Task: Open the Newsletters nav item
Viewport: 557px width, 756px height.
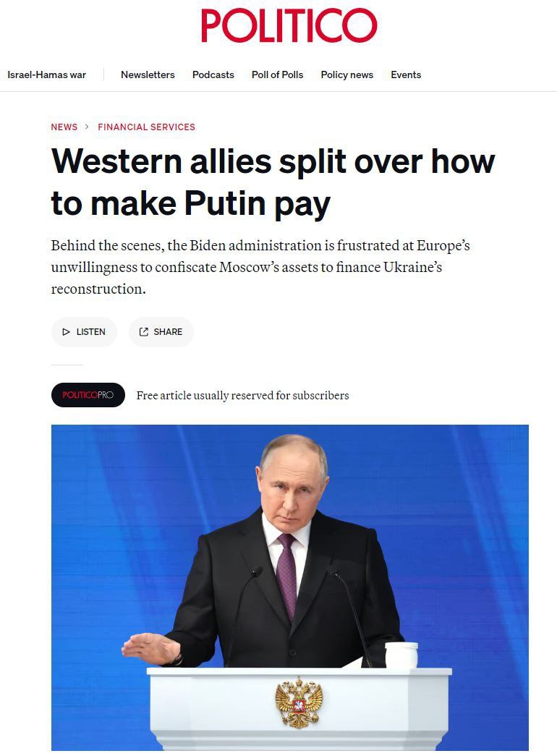Action: tap(148, 75)
